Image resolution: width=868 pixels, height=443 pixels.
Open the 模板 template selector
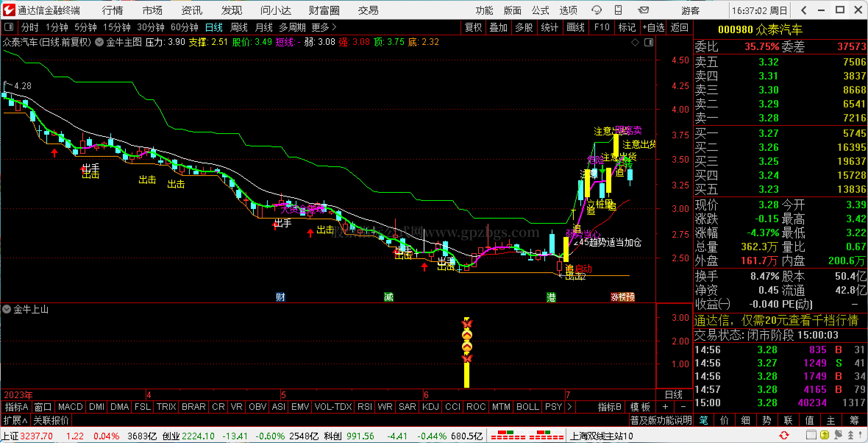640,407
